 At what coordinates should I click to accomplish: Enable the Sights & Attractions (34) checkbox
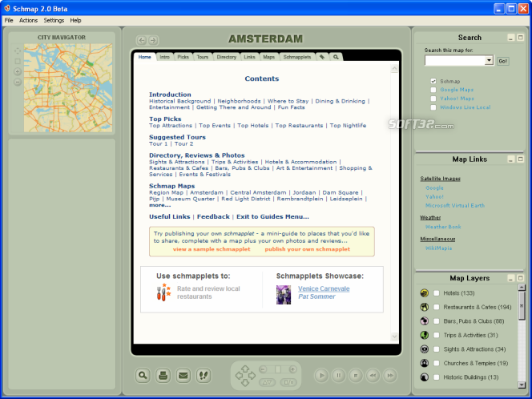(437, 349)
